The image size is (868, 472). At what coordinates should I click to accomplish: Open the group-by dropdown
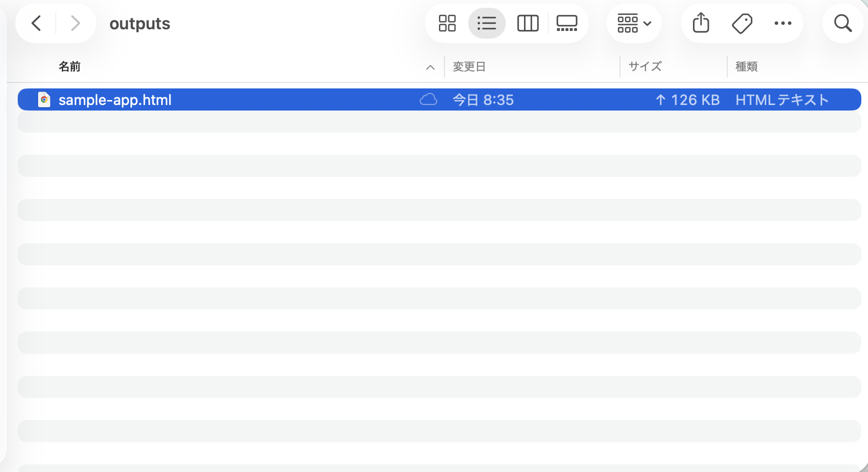point(634,23)
